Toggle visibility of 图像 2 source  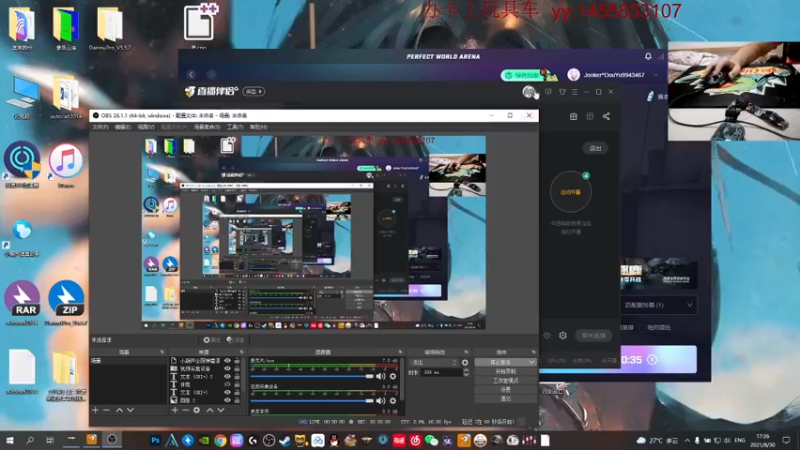pos(228,400)
